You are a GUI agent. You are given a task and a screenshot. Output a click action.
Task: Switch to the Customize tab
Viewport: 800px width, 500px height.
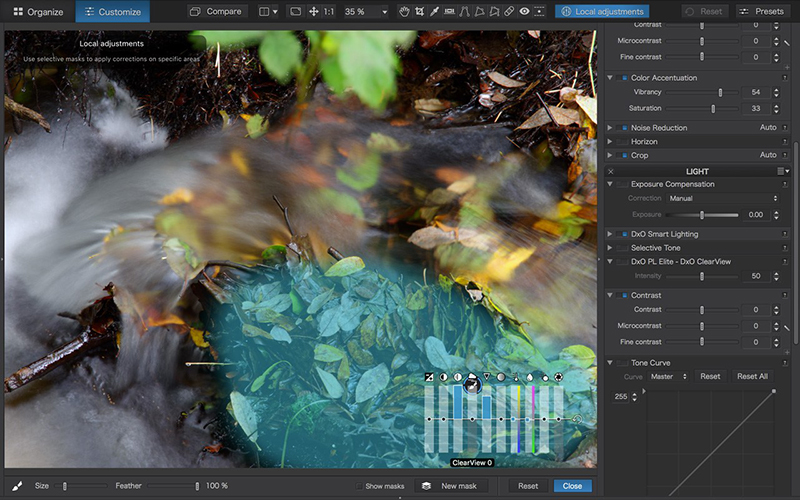(113, 11)
